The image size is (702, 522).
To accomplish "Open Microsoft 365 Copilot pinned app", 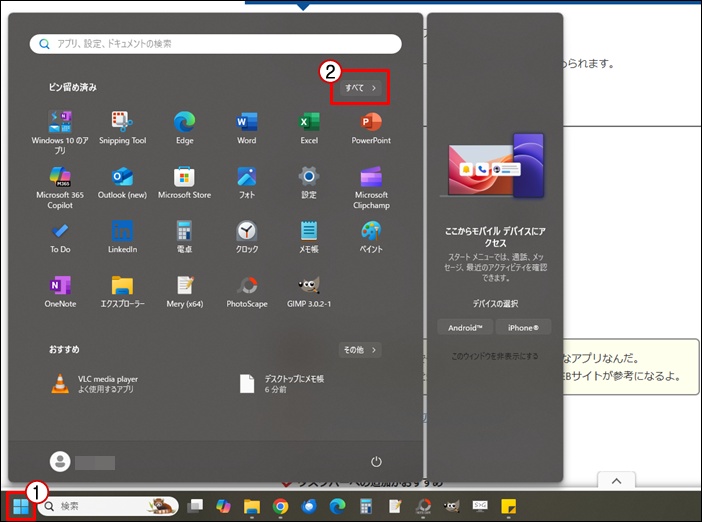I will [x=60, y=187].
